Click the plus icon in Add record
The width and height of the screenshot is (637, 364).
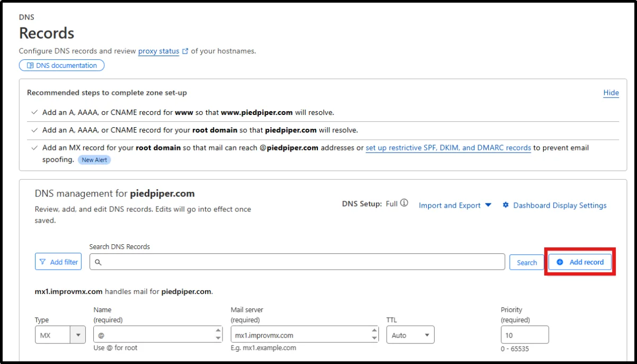coord(560,262)
